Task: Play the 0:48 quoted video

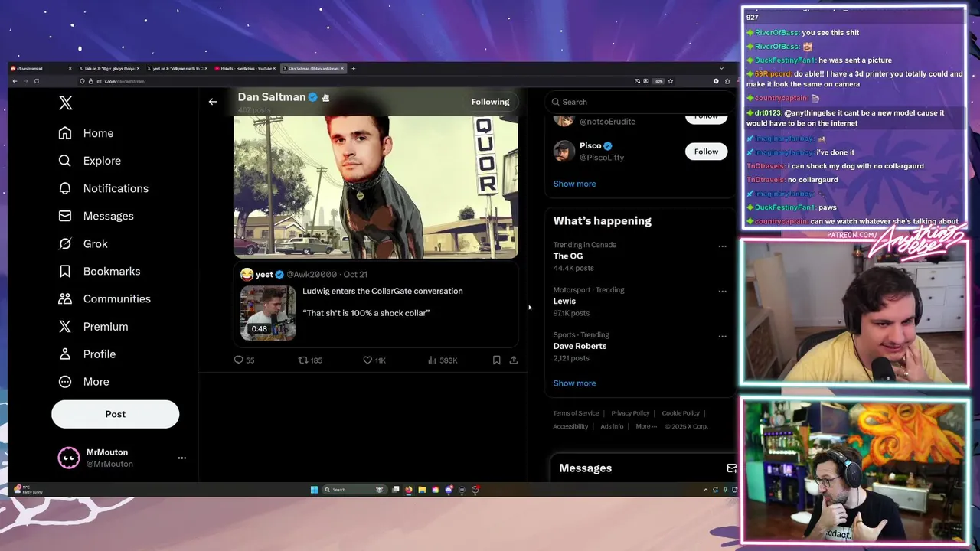Action: (x=268, y=313)
